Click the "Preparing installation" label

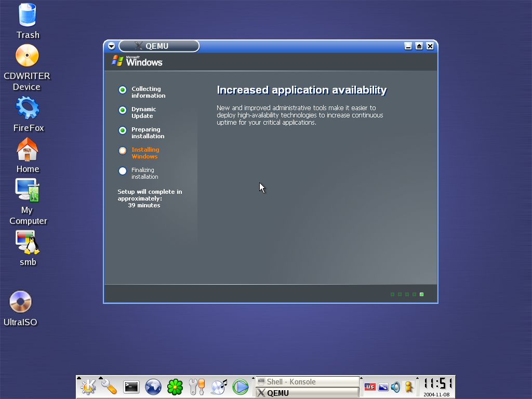148,132
